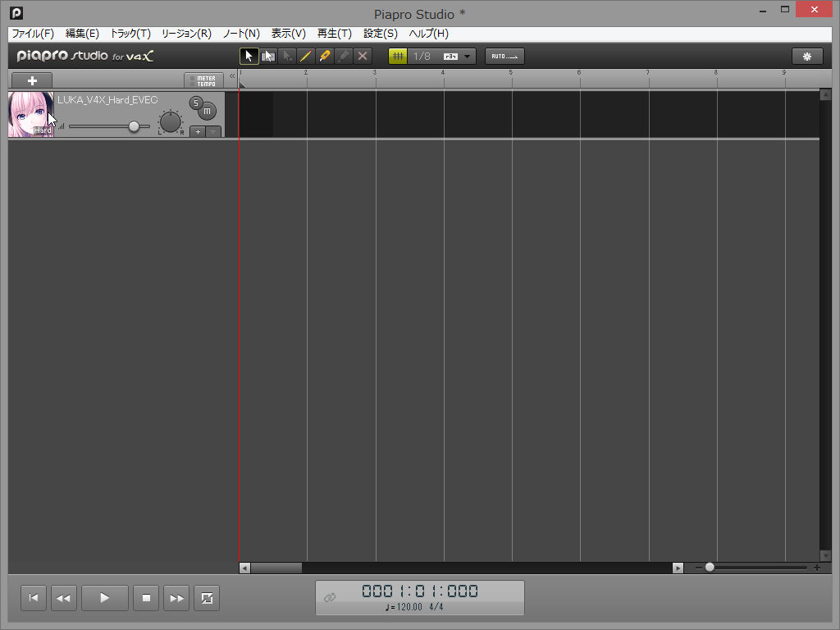Click the rewind button

coord(63,598)
